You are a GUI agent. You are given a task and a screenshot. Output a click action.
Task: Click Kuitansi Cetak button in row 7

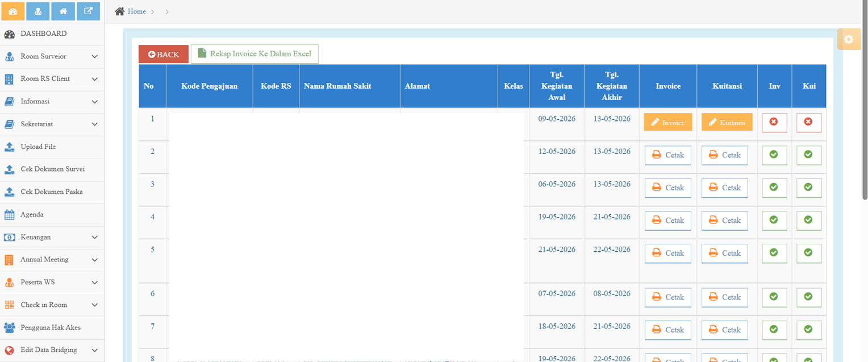tap(725, 330)
